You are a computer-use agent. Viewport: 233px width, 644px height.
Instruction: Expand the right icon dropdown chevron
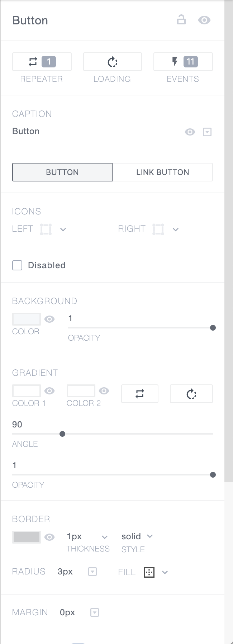(176, 229)
